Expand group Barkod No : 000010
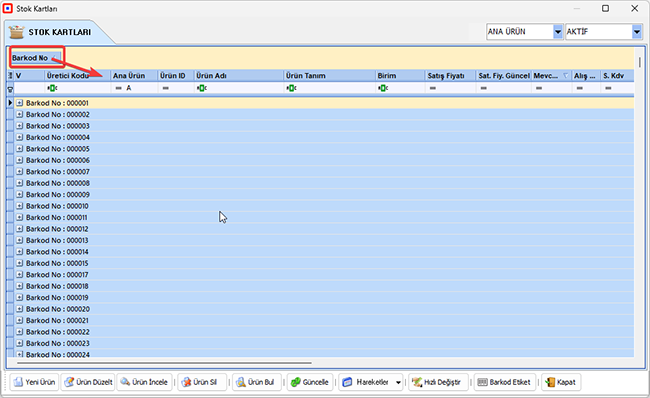 click(19, 206)
